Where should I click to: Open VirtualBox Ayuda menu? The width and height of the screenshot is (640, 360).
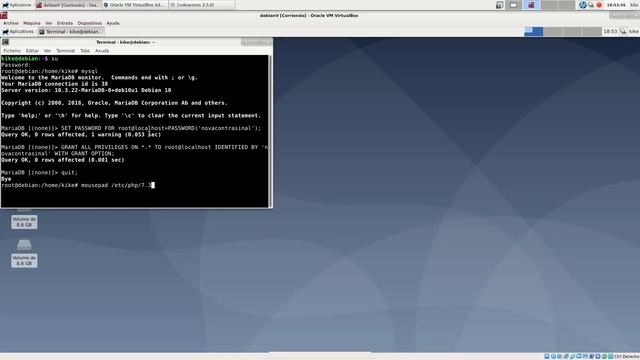pyautogui.click(x=113, y=23)
